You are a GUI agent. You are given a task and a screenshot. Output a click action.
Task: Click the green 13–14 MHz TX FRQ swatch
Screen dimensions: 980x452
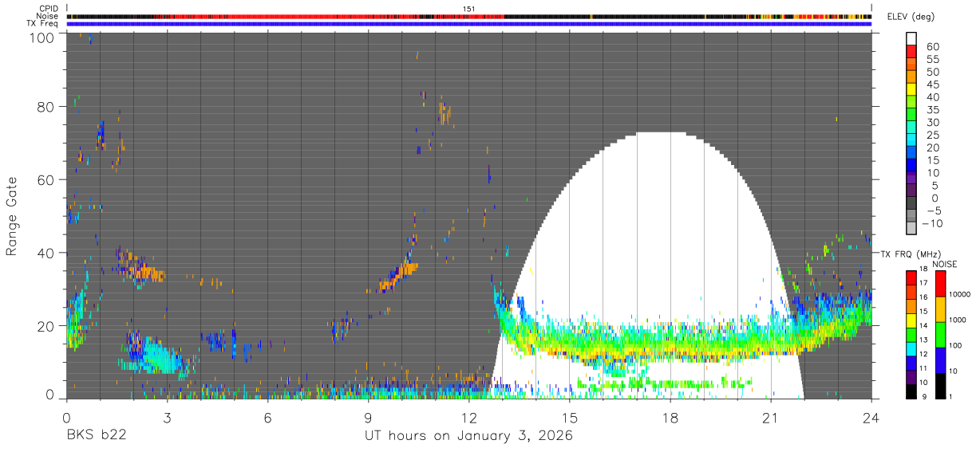[911, 335]
